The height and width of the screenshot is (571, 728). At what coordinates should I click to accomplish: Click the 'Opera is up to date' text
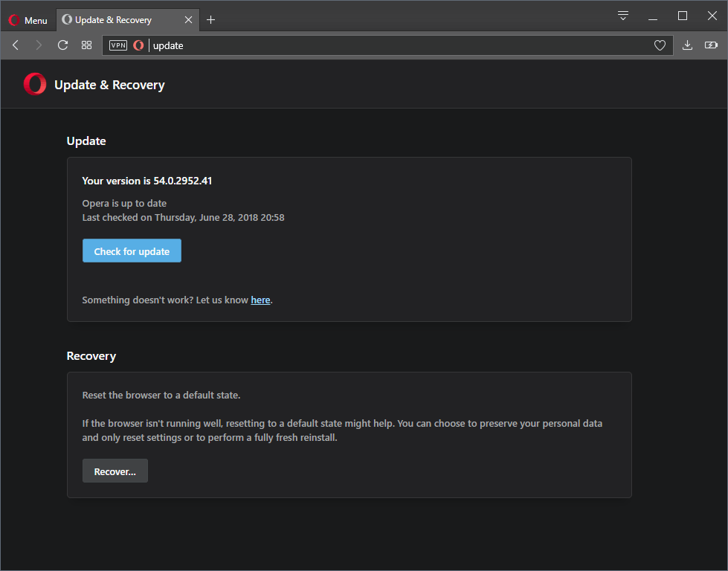click(x=124, y=203)
